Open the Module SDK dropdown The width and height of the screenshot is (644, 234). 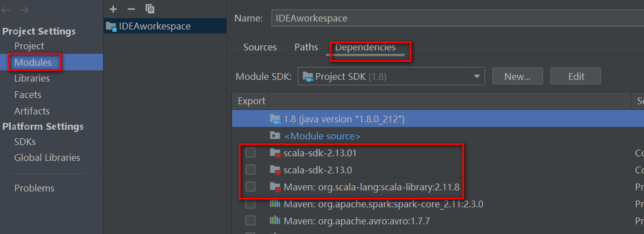[x=478, y=76]
